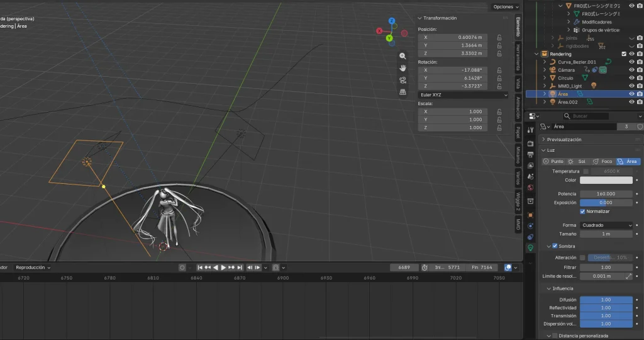Image resolution: width=644 pixels, height=340 pixels.
Task: Click the current frame field 6689
Action: 404,268
